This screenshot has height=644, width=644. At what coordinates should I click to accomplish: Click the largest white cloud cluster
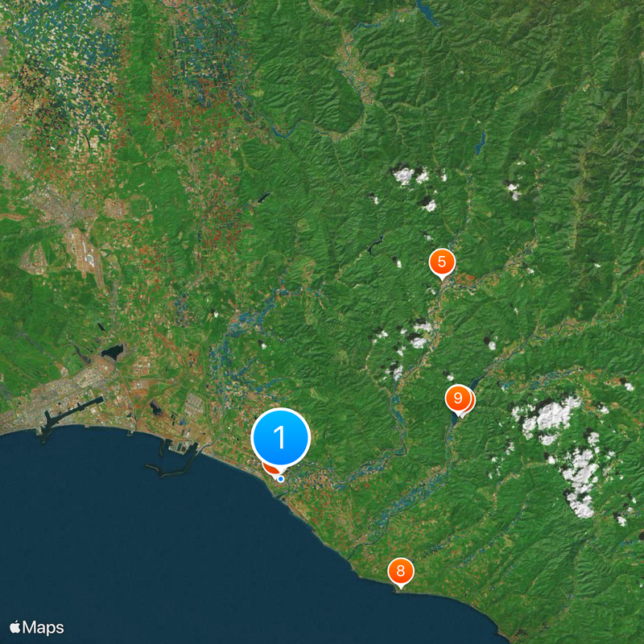pos(547,418)
